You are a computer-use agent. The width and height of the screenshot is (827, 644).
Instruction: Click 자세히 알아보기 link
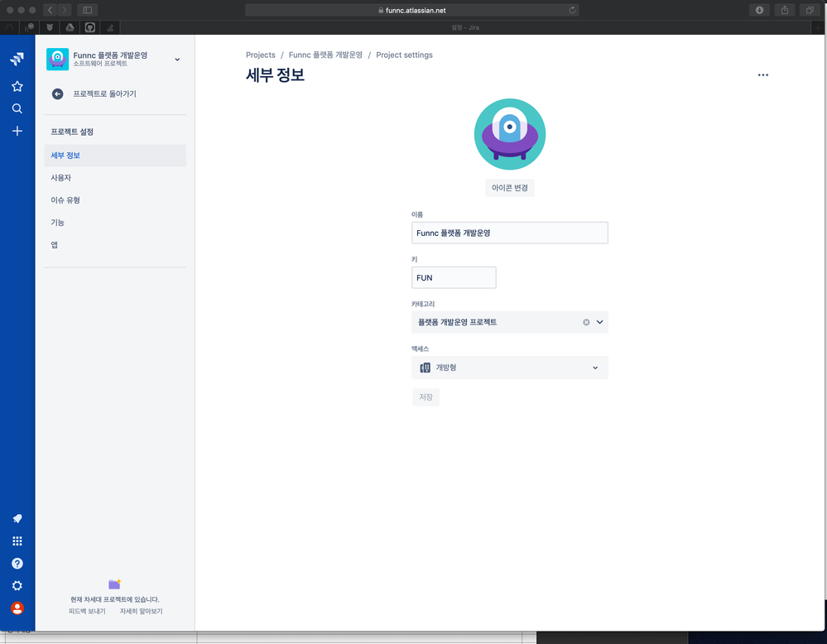coord(142,611)
